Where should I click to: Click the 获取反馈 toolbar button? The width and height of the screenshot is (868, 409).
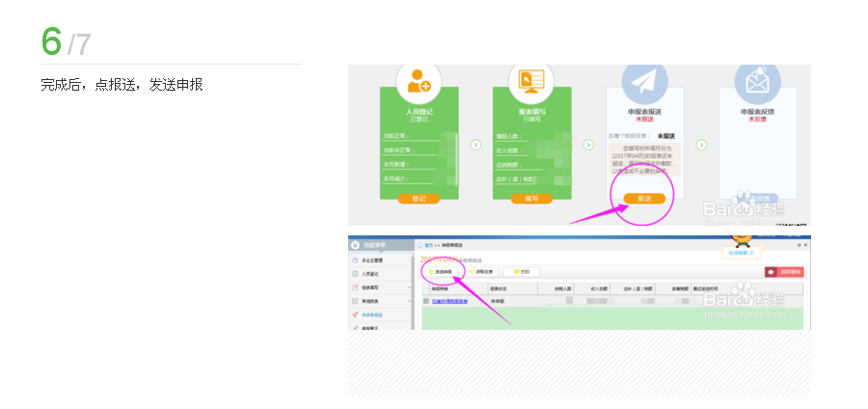click(480, 272)
